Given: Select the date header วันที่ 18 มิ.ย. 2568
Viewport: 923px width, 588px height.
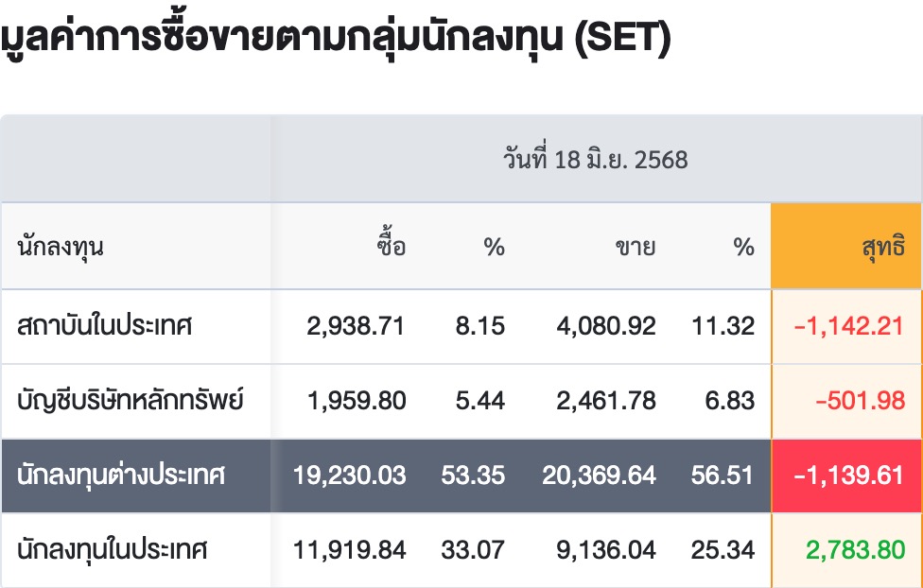Looking at the screenshot, I should (x=595, y=159).
